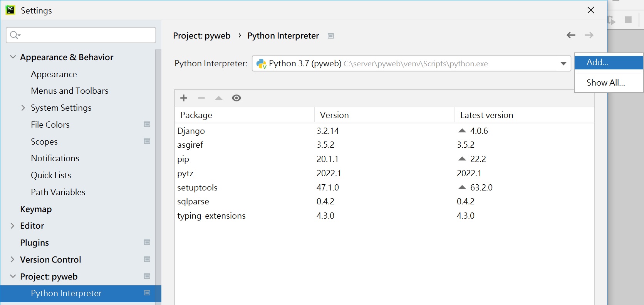644x305 pixels.
Task: Click the install package plus icon
Action: pos(184,98)
